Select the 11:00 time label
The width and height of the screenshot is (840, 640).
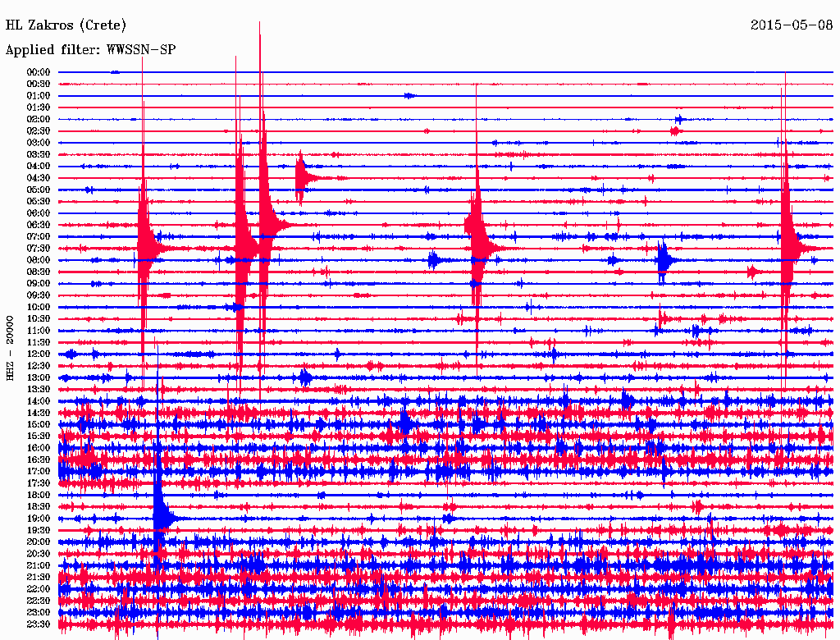coord(39,331)
